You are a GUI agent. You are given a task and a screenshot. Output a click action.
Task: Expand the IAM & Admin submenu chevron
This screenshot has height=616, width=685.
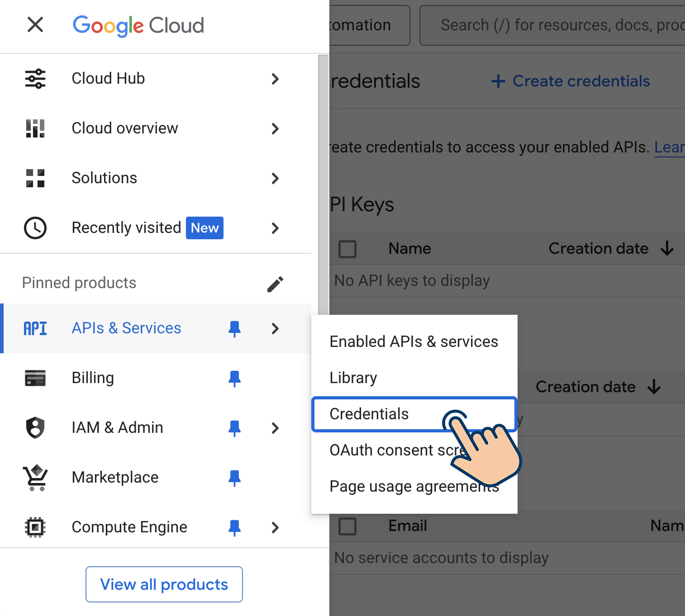(275, 428)
